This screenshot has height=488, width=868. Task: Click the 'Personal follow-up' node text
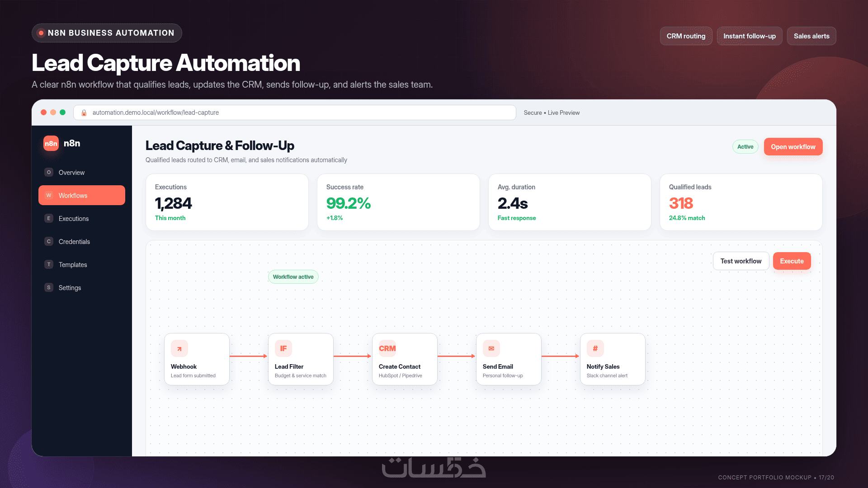pos(503,375)
